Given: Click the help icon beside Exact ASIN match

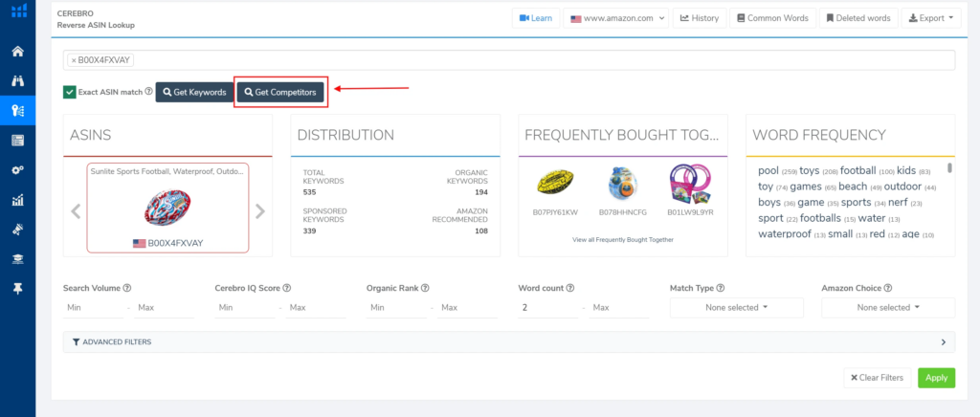Looking at the screenshot, I should click(x=148, y=91).
